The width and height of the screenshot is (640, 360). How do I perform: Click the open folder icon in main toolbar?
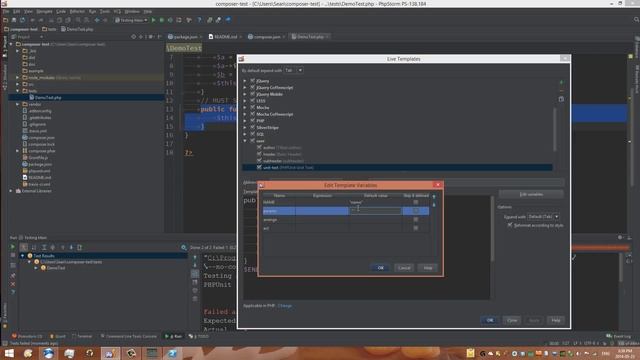click(6, 20)
